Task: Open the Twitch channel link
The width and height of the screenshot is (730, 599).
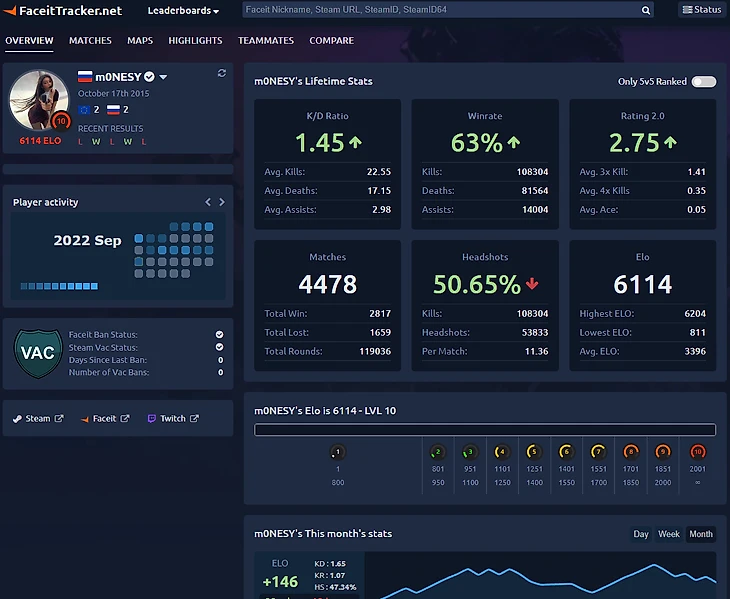Action: 173,418
